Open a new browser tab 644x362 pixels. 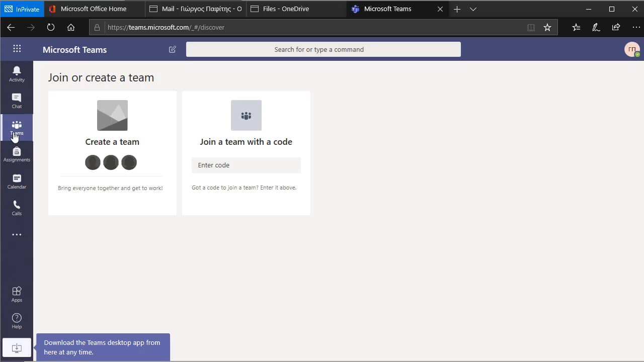tap(457, 9)
